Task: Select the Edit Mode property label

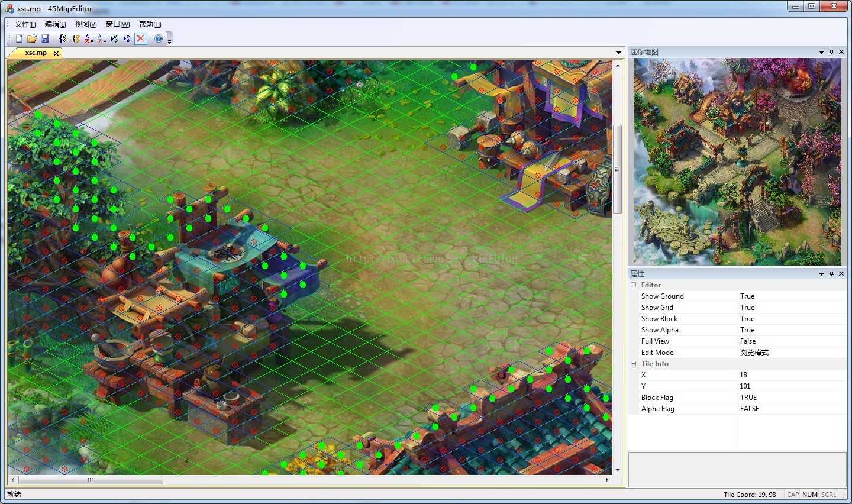Action: (657, 353)
